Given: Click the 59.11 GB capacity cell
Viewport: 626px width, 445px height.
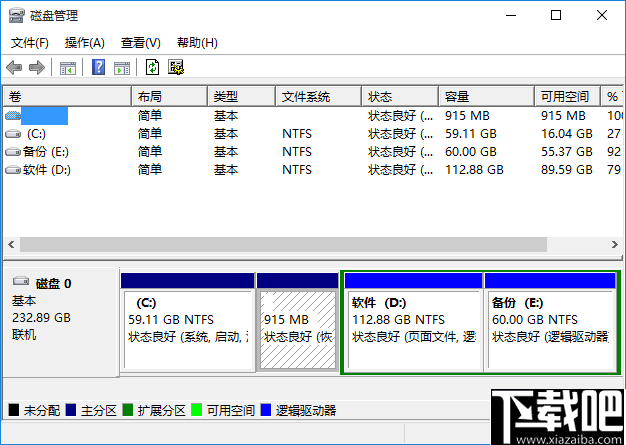Looking at the screenshot, I should (471, 134).
